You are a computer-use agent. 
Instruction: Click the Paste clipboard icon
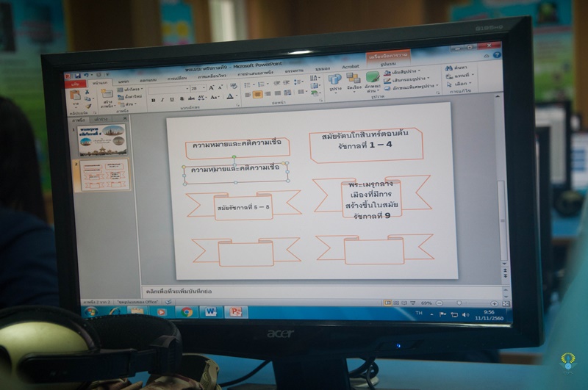pos(76,96)
